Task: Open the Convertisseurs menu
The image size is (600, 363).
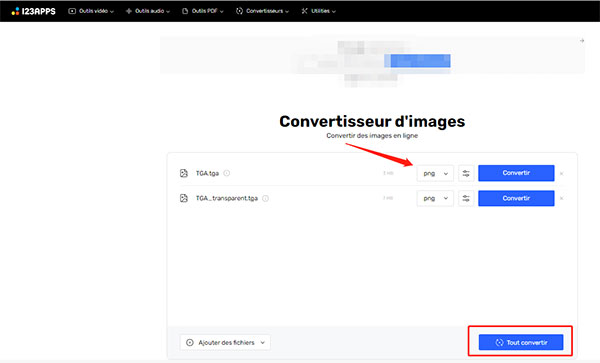Action: (x=262, y=11)
